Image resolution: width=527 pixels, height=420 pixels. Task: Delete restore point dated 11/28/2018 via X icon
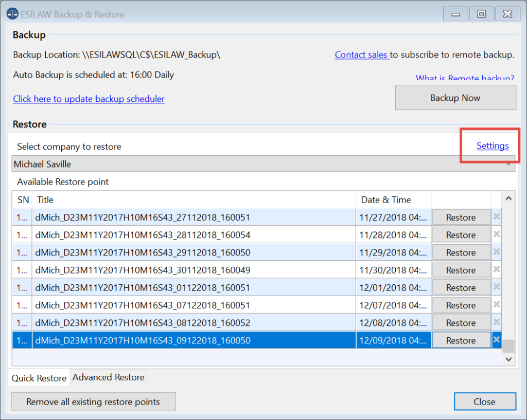point(497,234)
